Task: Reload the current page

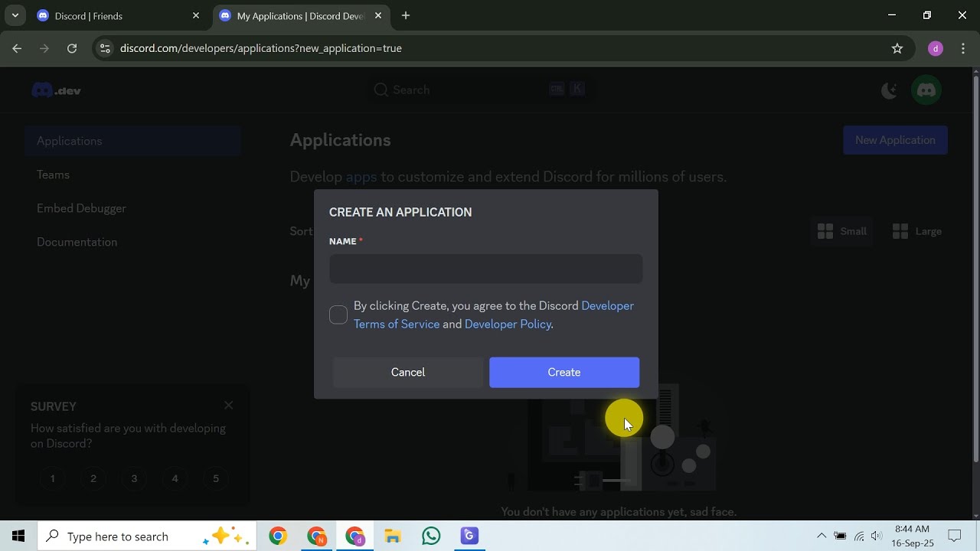Action: 72,48
